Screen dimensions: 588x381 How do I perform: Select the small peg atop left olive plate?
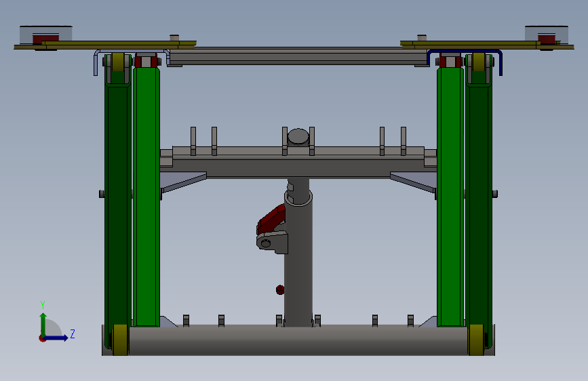tap(174, 38)
